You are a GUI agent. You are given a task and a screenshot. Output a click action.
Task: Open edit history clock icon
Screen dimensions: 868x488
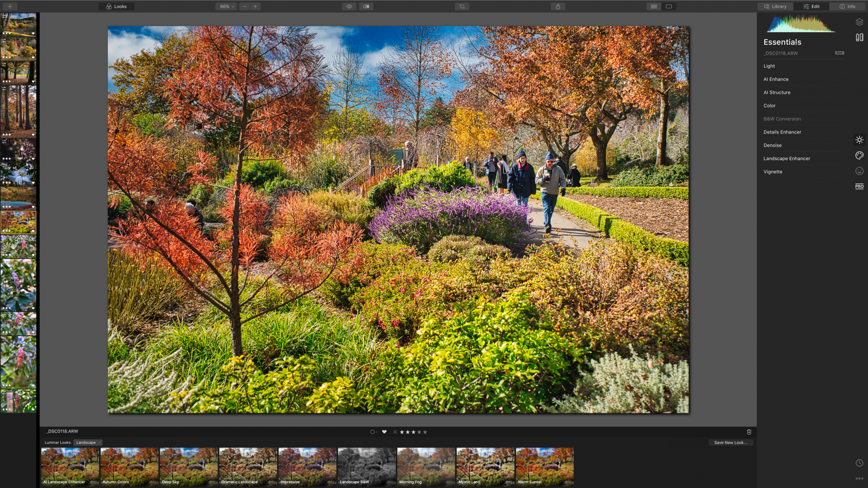coord(859,463)
